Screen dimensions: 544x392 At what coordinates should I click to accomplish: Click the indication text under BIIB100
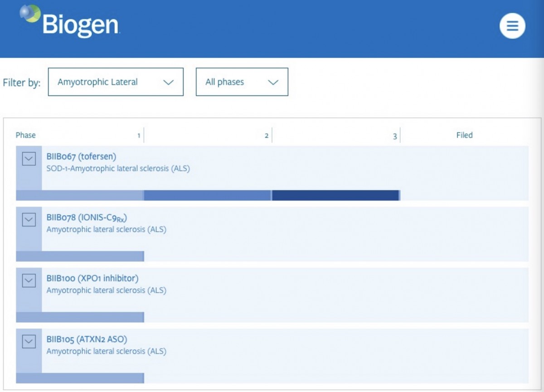point(107,290)
